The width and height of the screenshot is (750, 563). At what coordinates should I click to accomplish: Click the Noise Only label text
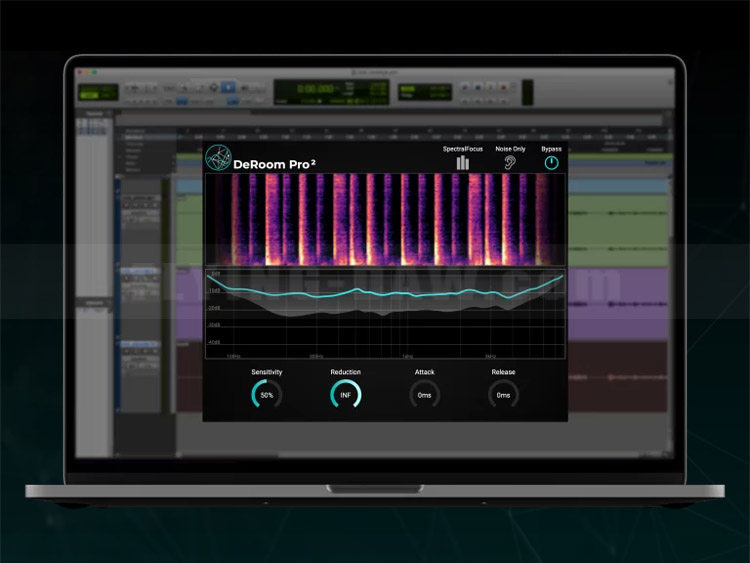click(510, 149)
